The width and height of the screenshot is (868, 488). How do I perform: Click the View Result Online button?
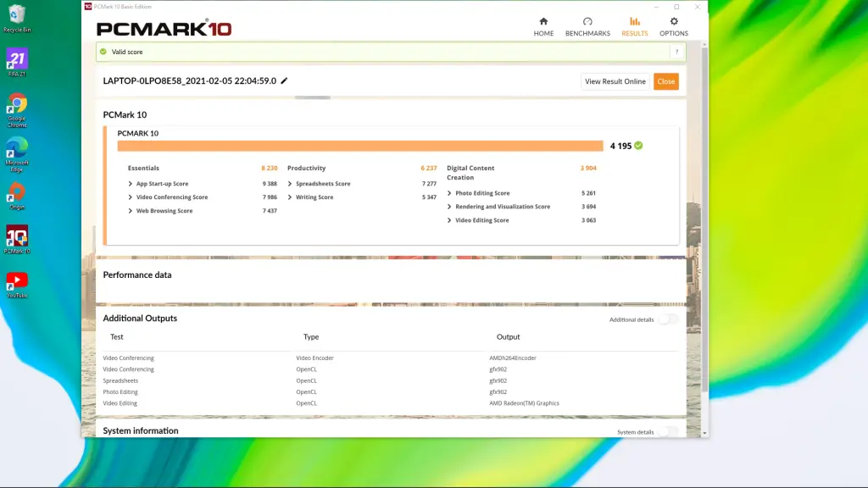coord(615,81)
